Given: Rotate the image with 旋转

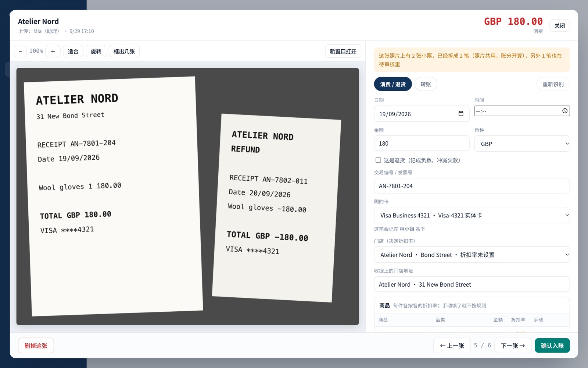Looking at the screenshot, I should click(x=96, y=52).
